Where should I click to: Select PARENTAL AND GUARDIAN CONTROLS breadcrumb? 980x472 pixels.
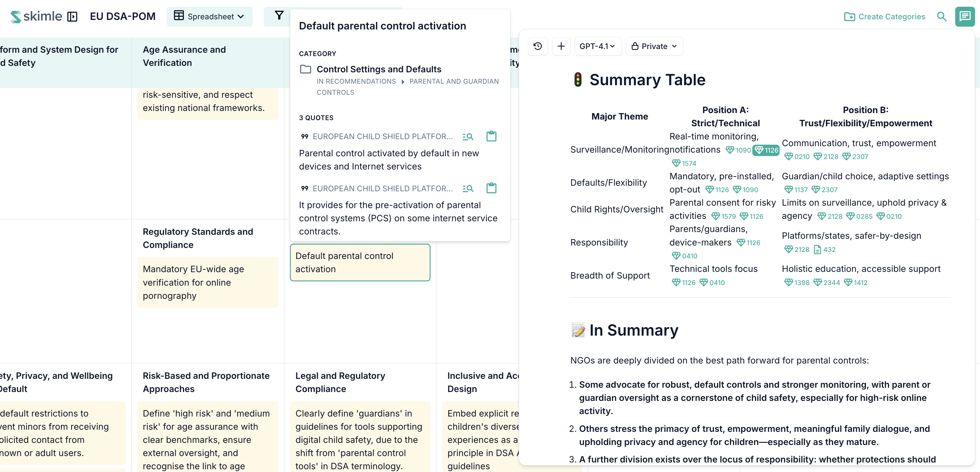pyautogui.click(x=454, y=81)
